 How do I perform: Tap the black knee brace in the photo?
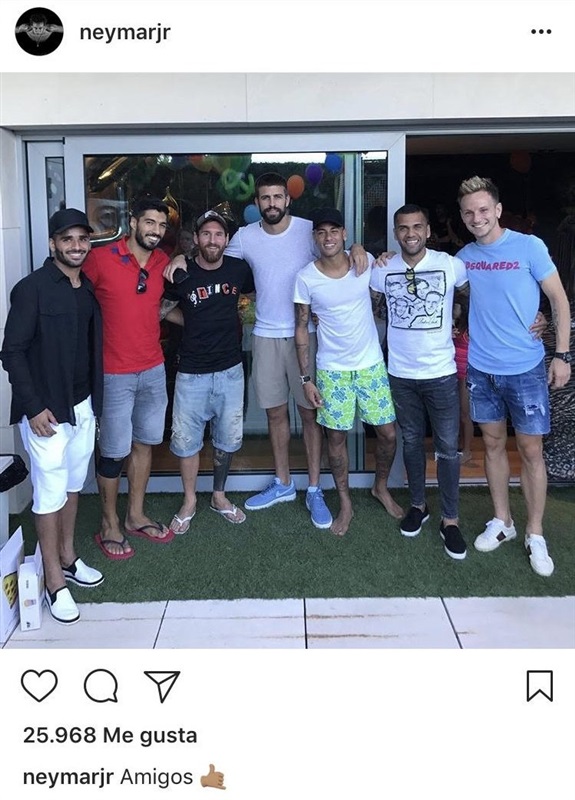(111, 466)
